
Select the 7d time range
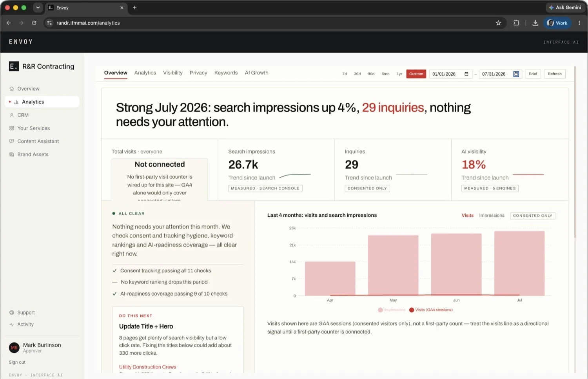(x=345, y=74)
